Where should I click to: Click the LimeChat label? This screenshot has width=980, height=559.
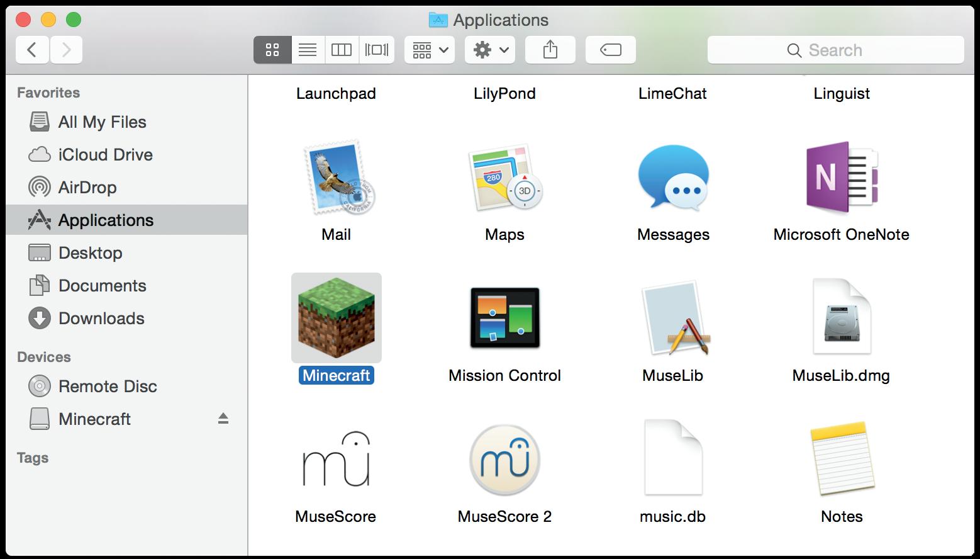(672, 94)
